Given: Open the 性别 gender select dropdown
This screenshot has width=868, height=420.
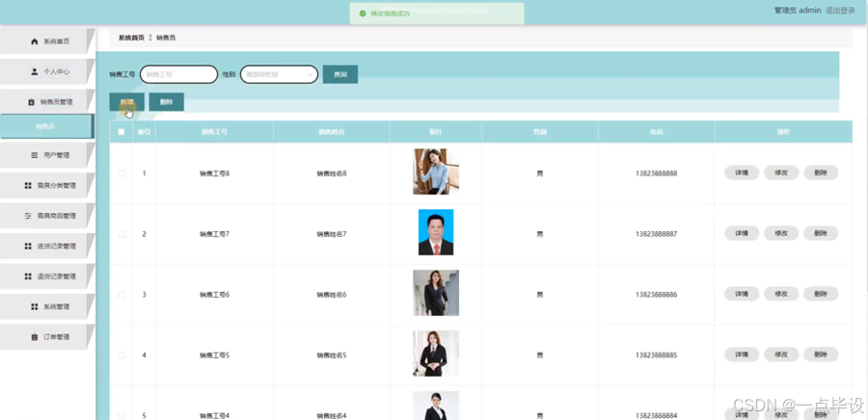Looking at the screenshot, I should point(279,74).
